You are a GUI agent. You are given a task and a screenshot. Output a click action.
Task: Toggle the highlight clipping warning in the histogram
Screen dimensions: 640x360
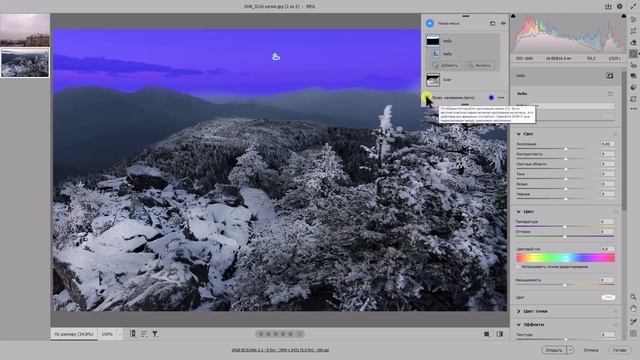point(624,16)
